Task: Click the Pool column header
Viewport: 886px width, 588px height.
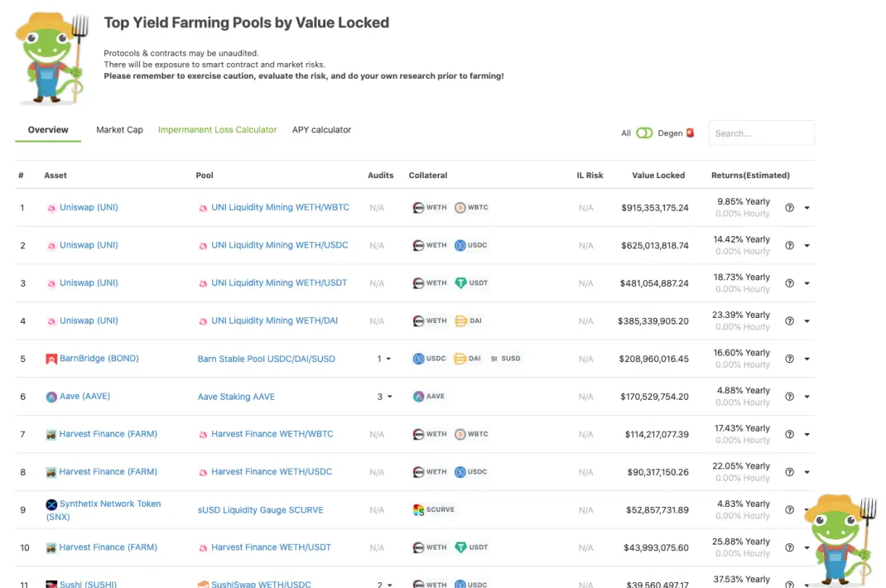Action: click(205, 176)
